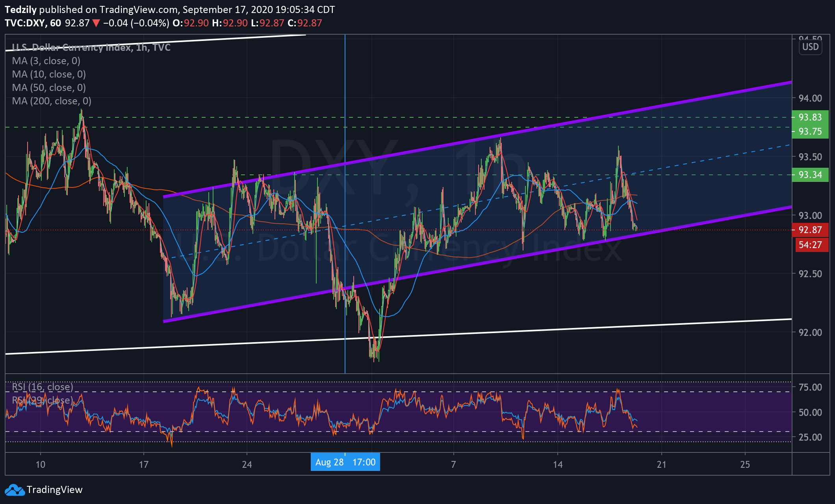This screenshot has width=835, height=504.
Task: Click the L:92.87 low value
Action: pos(267,23)
